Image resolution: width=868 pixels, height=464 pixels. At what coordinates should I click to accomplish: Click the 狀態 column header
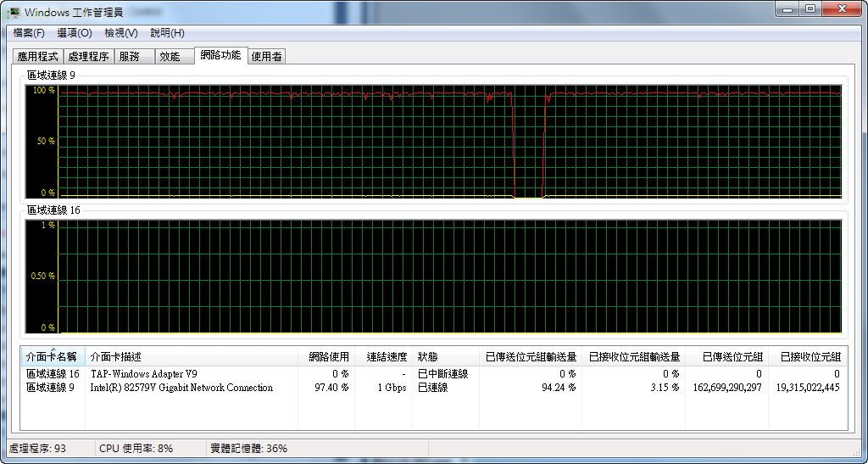click(x=428, y=357)
